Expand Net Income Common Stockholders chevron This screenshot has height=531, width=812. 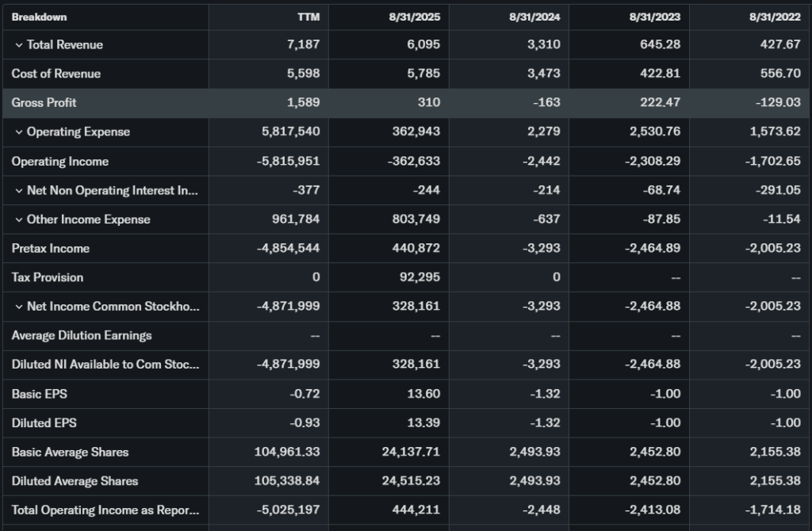19,307
